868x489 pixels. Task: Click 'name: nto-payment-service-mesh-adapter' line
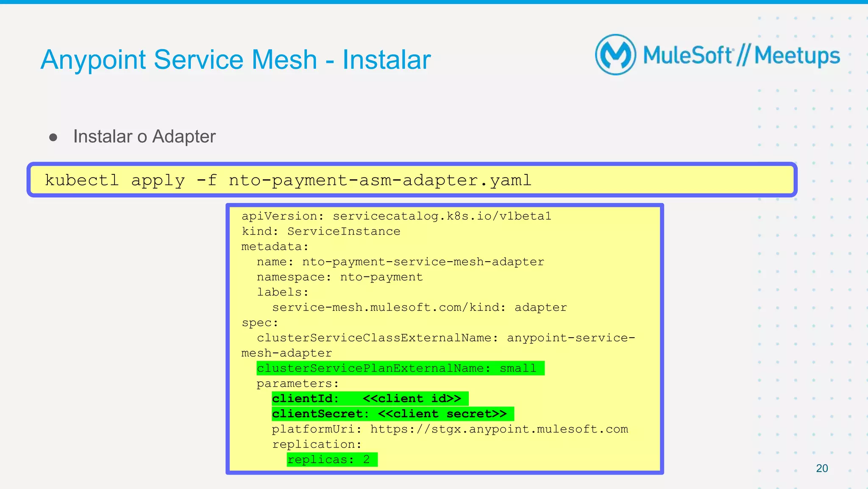point(401,262)
